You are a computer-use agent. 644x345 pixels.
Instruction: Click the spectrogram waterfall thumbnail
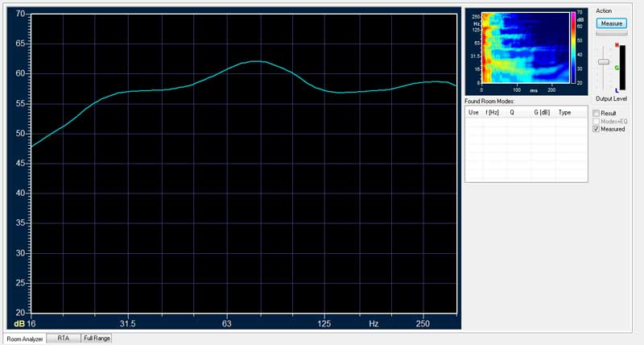click(526, 48)
